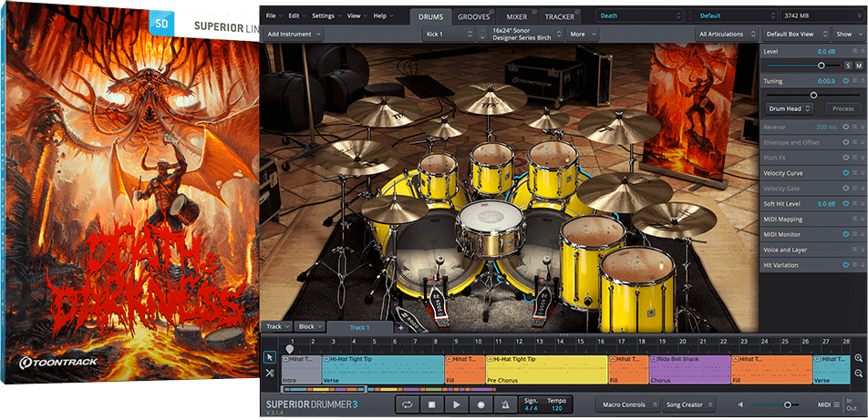Screen dimensions: 868x420
Task: Toggle the metronome icon
Action: (504, 405)
